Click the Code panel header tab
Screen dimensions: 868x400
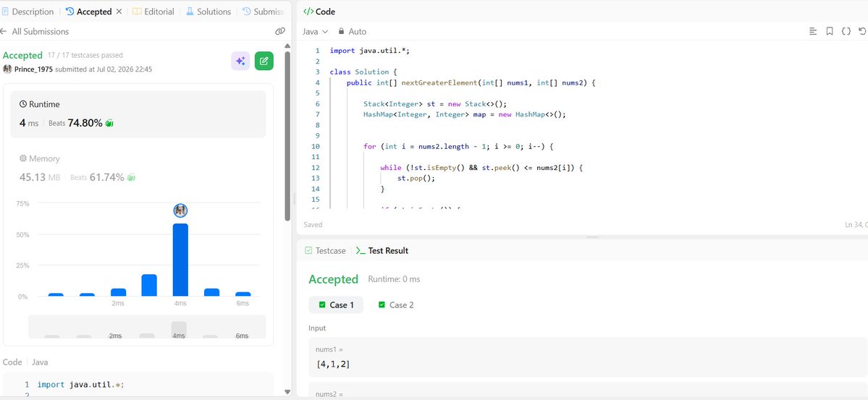click(x=319, y=12)
